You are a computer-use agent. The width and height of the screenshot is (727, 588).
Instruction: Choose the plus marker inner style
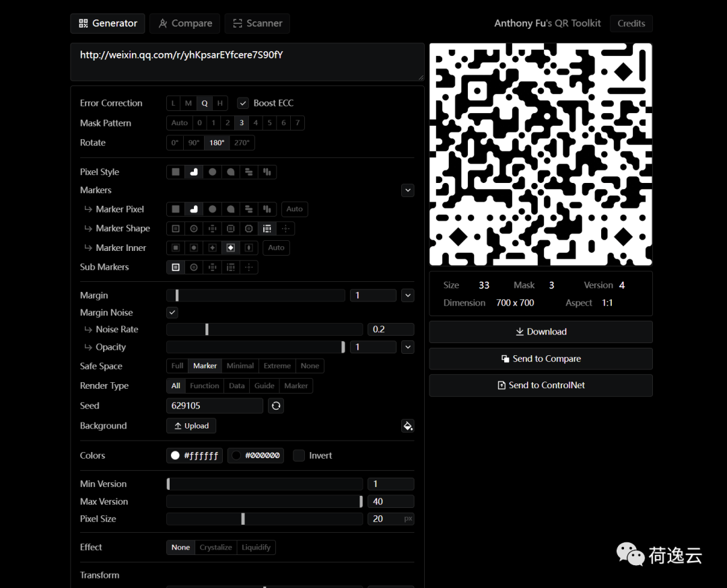click(x=212, y=248)
